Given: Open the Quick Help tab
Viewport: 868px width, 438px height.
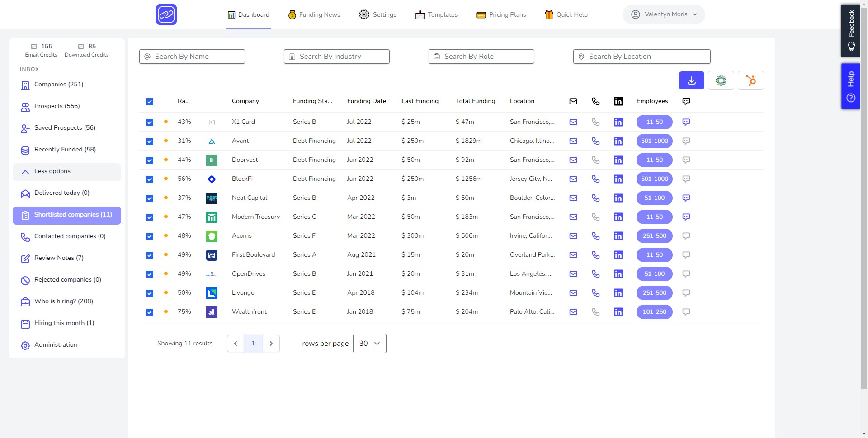Looking at the screenshot, I should [x=566, y=15].
